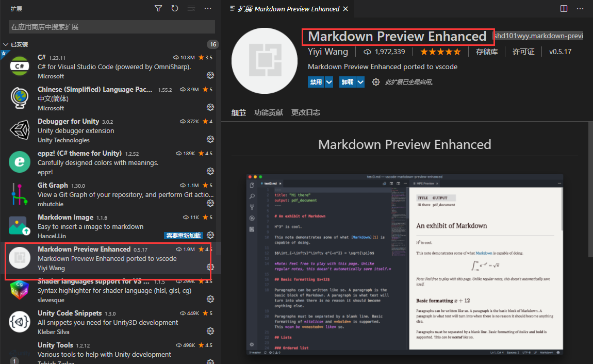Open editor more actions menu
The width and height of the screenshot is (593, 364).
pyautogui.click(x=580, y=8)
